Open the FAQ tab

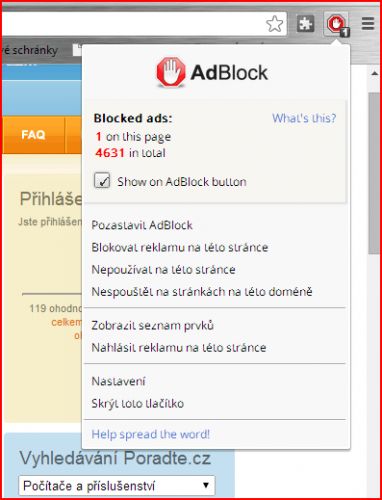[x=33, y=135]
